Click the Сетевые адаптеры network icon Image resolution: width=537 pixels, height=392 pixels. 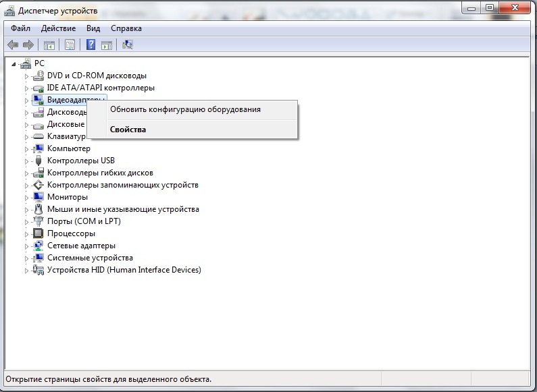(x=39, y=246)
